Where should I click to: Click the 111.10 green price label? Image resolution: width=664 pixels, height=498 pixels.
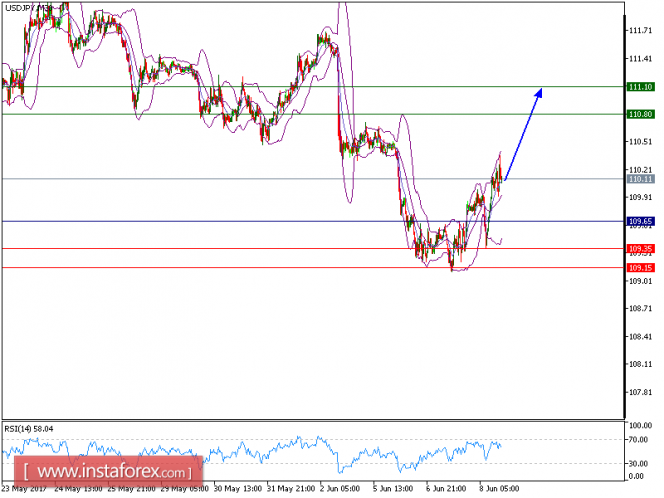click(641, 87)
